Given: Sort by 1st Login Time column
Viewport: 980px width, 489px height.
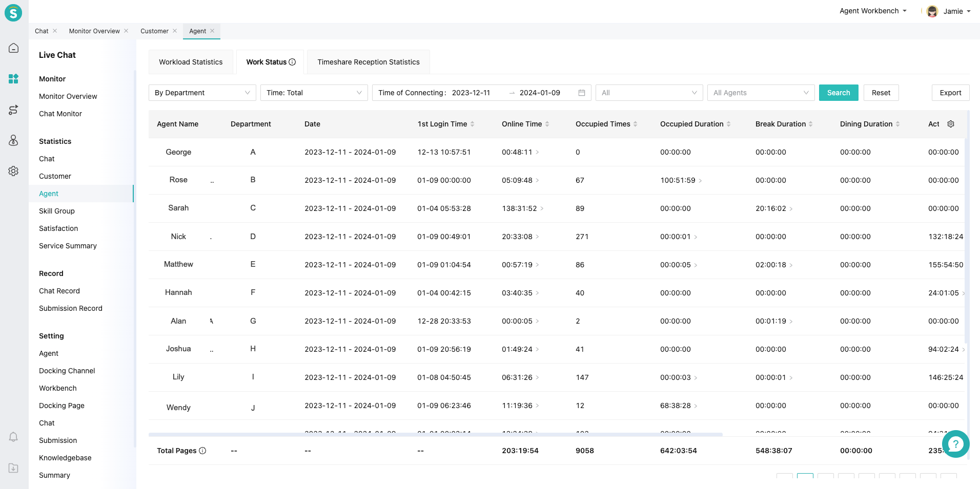Looking at the screenshot, I should 472,124.
